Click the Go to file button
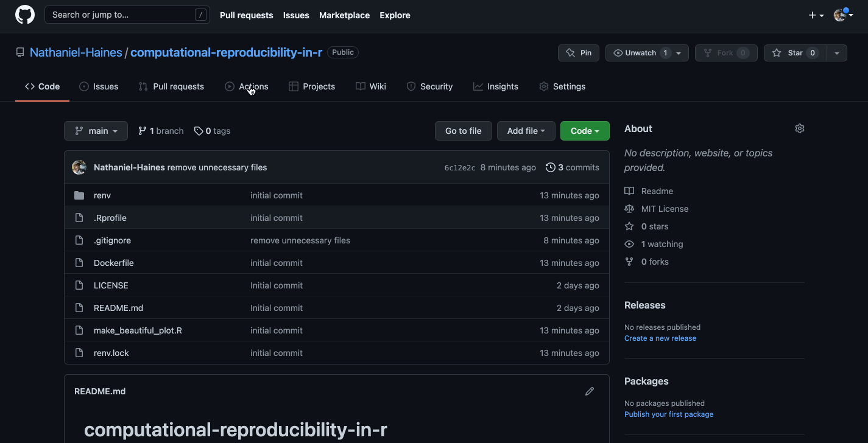The image size is (868, 443). click(x=464, y=131)
